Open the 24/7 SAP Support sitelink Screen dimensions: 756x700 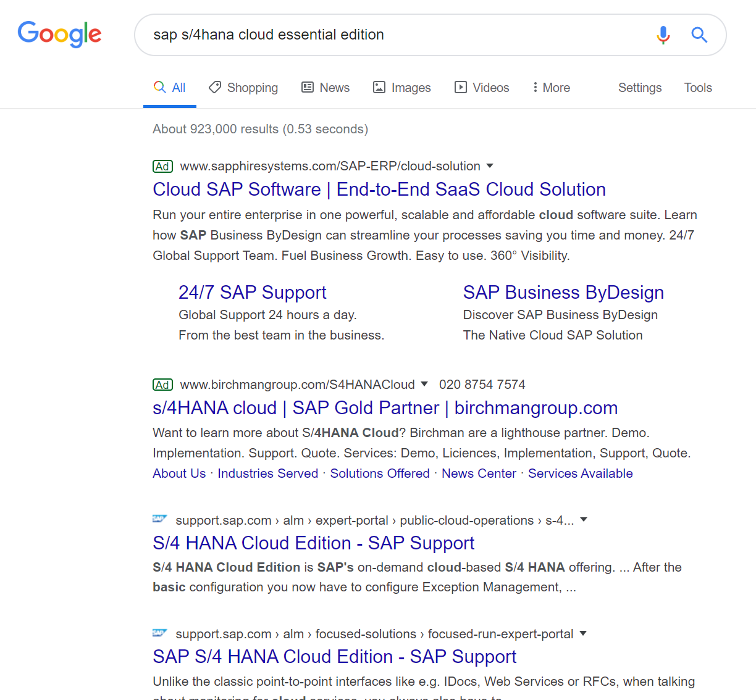tap(253, 293)
